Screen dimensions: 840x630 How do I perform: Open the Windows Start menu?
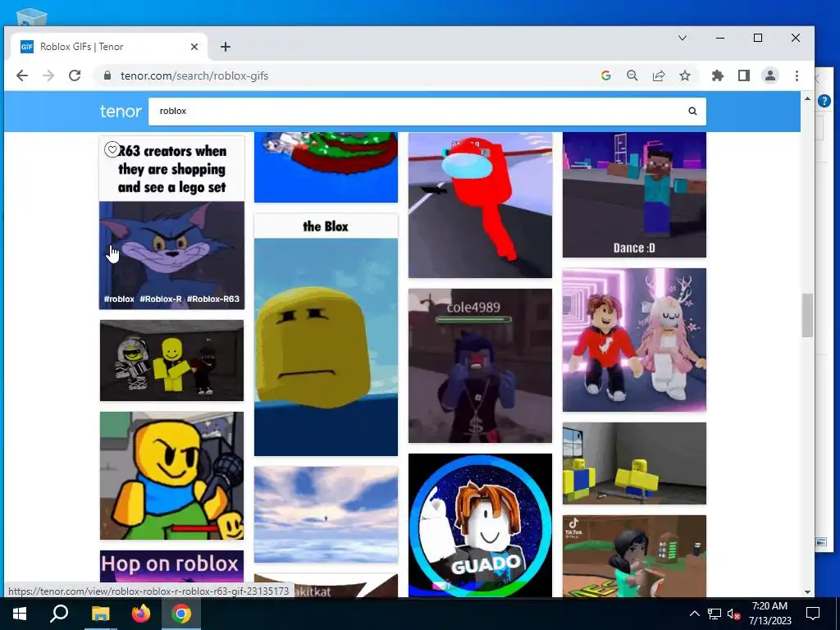(20, 614)
